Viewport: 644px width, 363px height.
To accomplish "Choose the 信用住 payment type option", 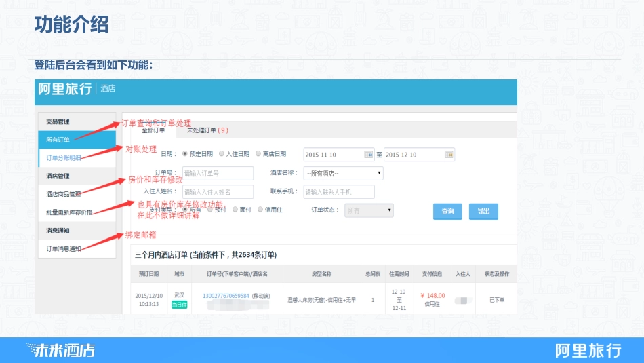I will pyautogui.click(x=260, y=210).
